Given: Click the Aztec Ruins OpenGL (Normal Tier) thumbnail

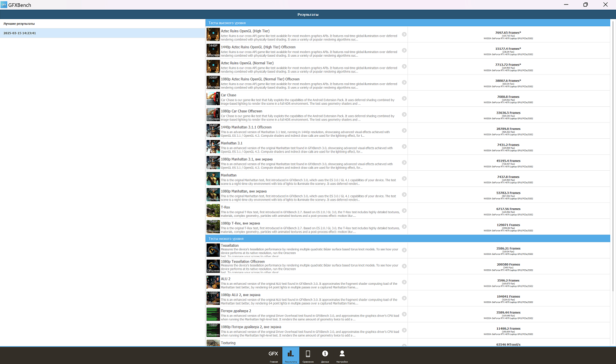Looking at the screenshot, I should point(213,66).
